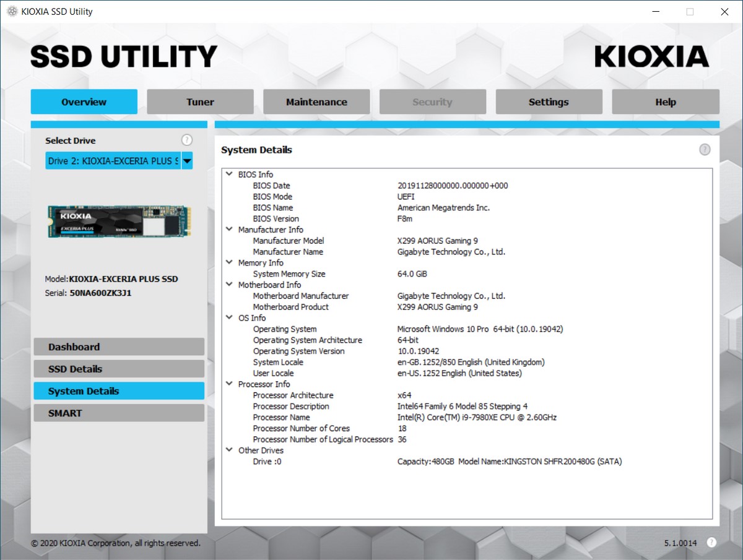Viewport: 743px width, 560px height.
Task: Collapse the Memory Info section
Action: pos(230,263)
